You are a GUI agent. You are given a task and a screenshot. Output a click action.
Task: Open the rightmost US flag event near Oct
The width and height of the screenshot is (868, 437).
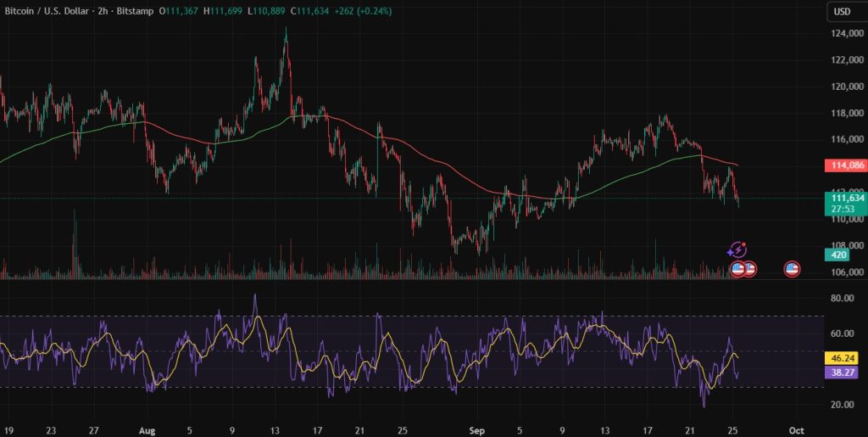click(792, 269)
